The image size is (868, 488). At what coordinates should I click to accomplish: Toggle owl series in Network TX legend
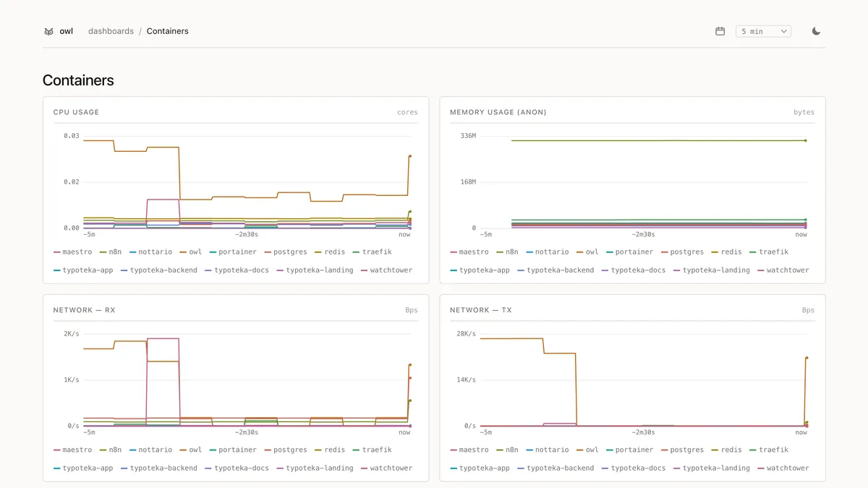(x=587, y=450)
